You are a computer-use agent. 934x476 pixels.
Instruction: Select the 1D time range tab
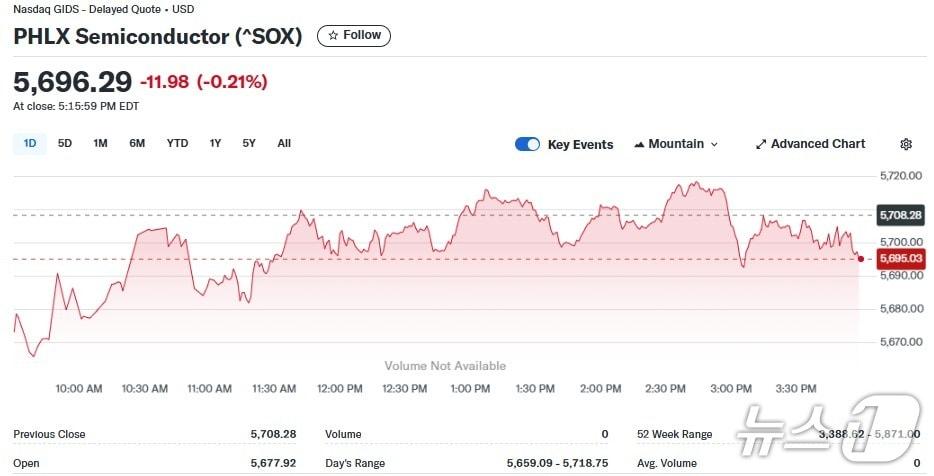point(30,143)
